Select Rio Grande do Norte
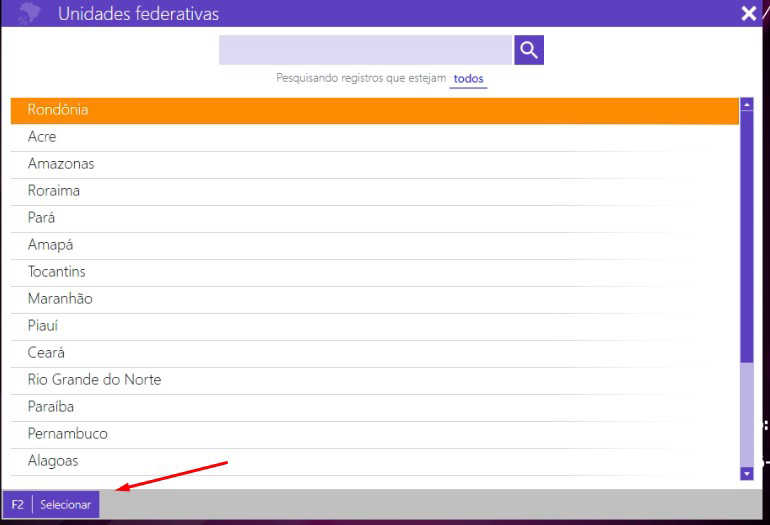This screenshot has height=525, width=770. (x=375, y=380)
